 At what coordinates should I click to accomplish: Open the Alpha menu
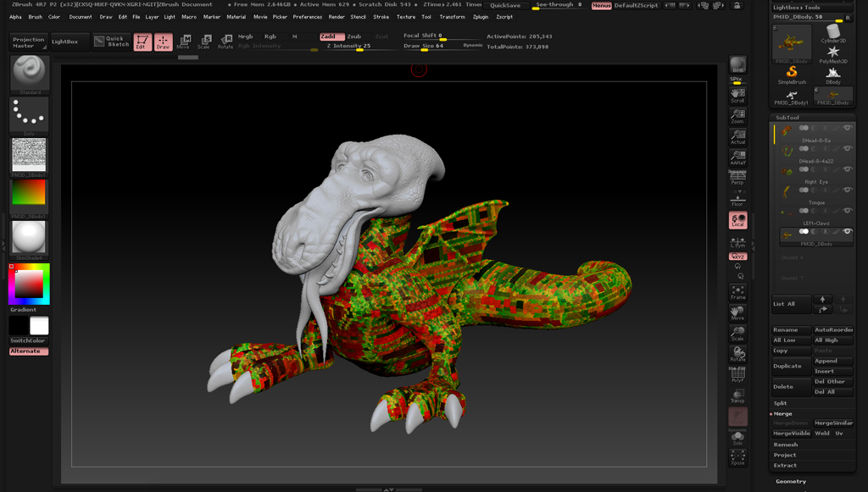tap(15, 17)
